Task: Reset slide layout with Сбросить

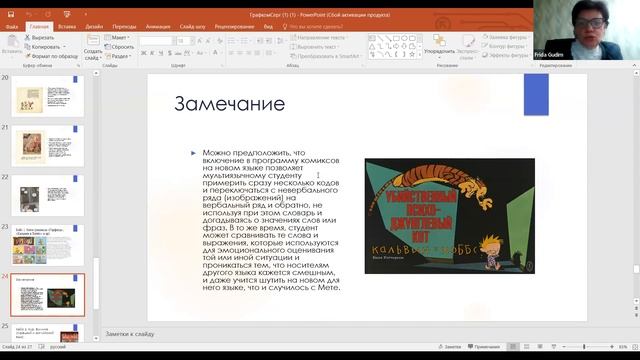Action: coord(119,47)
